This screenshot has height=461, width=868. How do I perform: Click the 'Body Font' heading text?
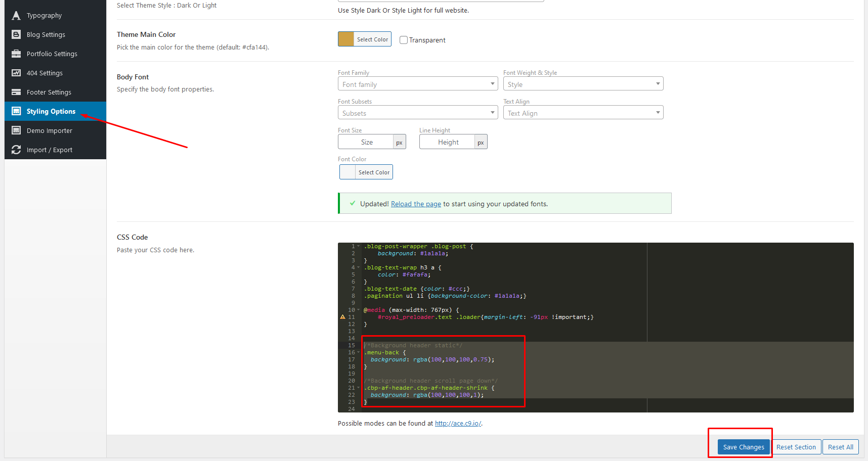(133, 77)
